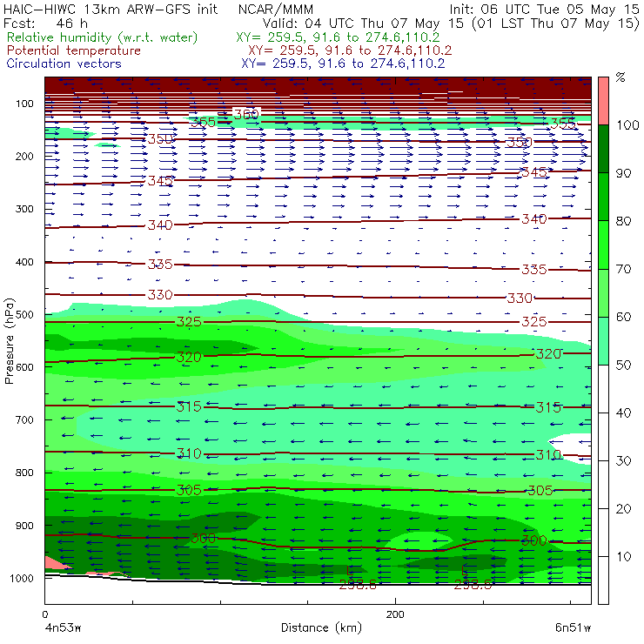Screen dimensions: 644x644
Task: Click the 80–90% green colorbar segment
Action: (x=603, y=197)
